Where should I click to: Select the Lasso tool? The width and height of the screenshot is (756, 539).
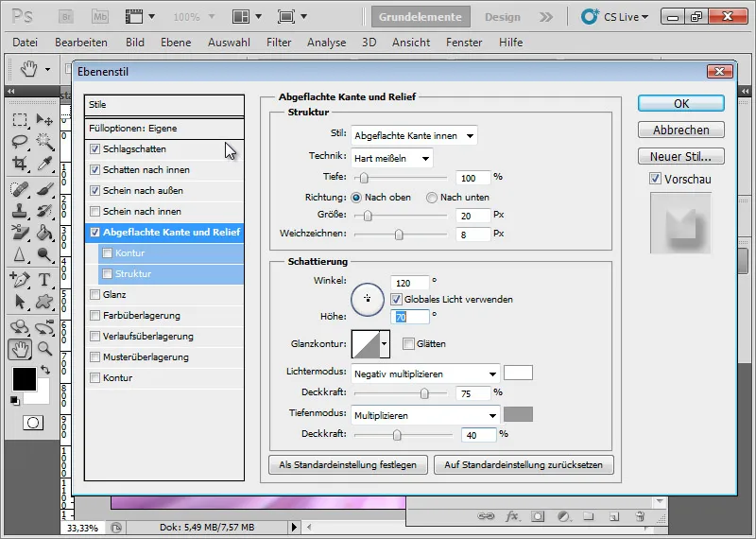point(19,142)
